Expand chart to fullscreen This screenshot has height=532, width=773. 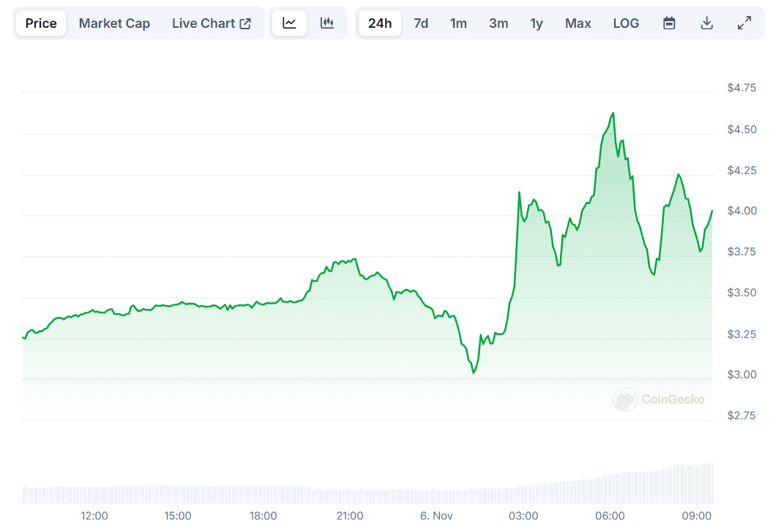click(744, 23)
